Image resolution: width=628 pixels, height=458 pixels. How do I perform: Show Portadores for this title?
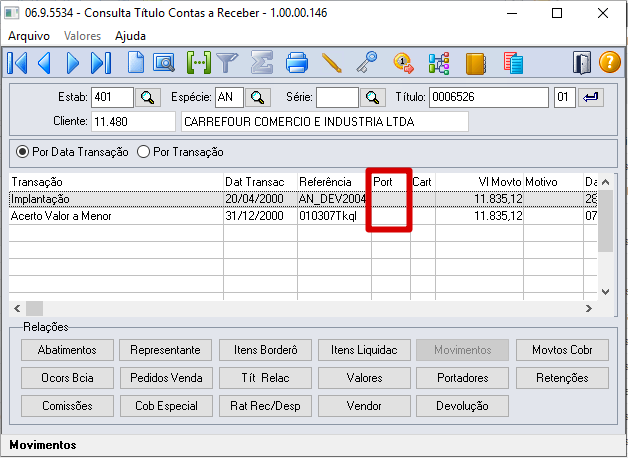tap(463, 378)
